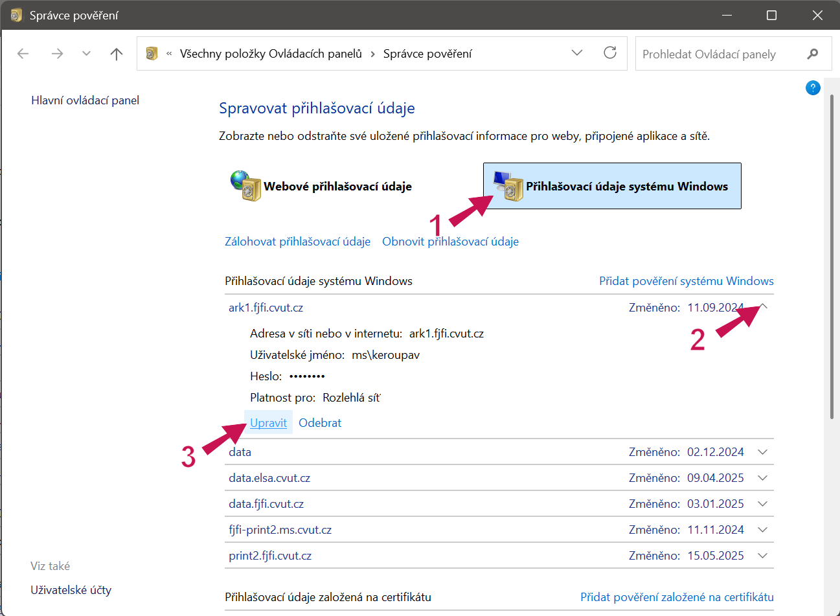
Task: Click Přidat pověření systému Windows
Action: click(687, 281)
